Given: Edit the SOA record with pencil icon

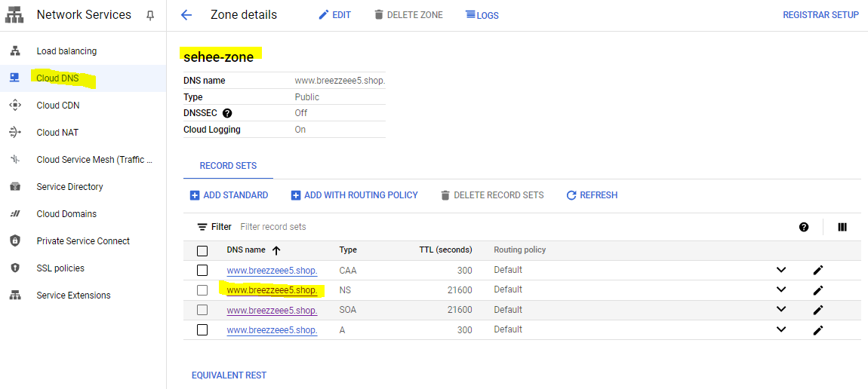Looking at the screenshot, I should 818,309.
